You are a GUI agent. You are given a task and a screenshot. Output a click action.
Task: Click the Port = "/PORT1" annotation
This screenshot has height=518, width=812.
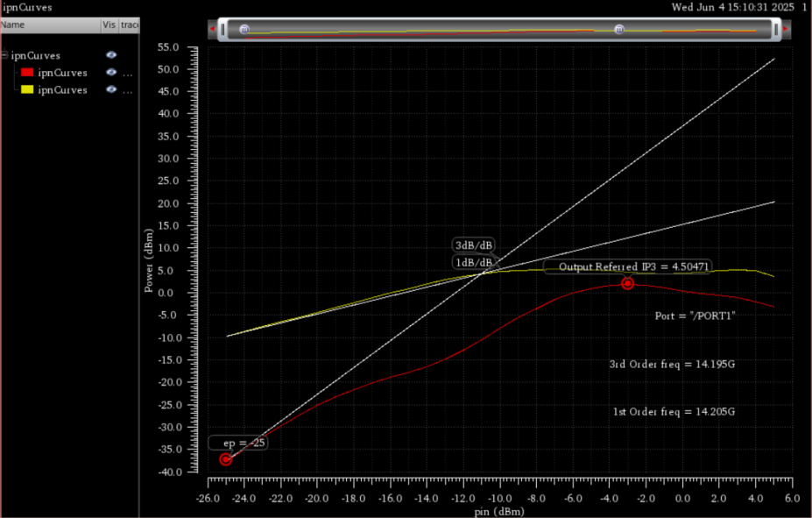click(x=695, y=316)
